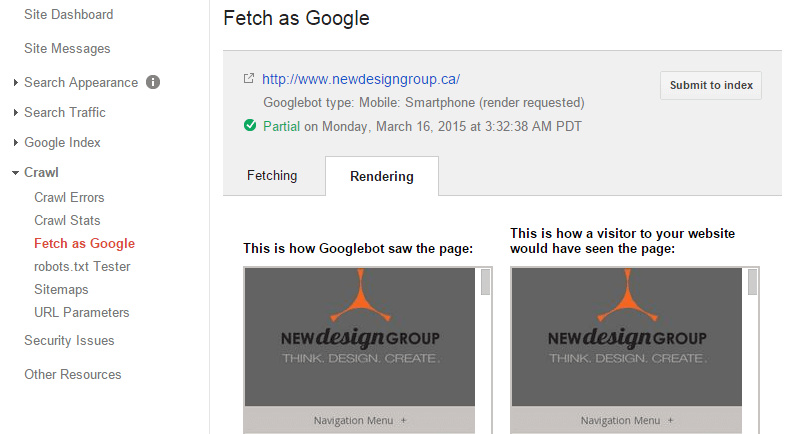Expand the Search Appearance arrow

pos(16,83)
